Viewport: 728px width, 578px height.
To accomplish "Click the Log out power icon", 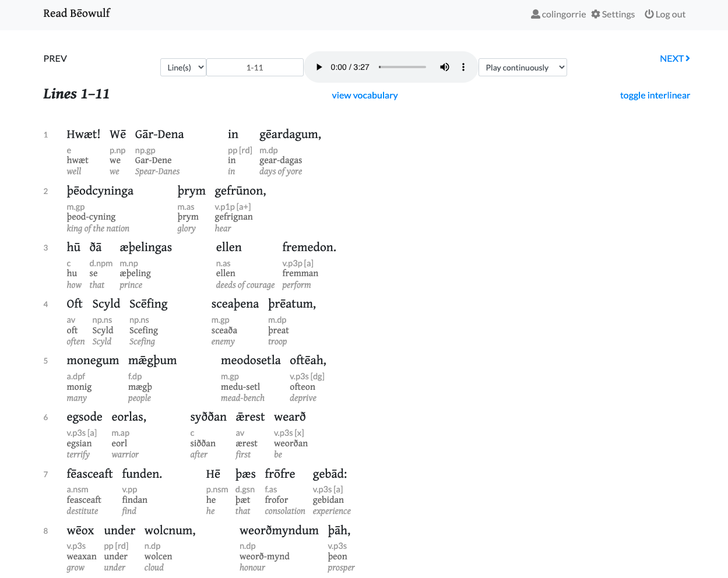I will (x=649, y=14).
